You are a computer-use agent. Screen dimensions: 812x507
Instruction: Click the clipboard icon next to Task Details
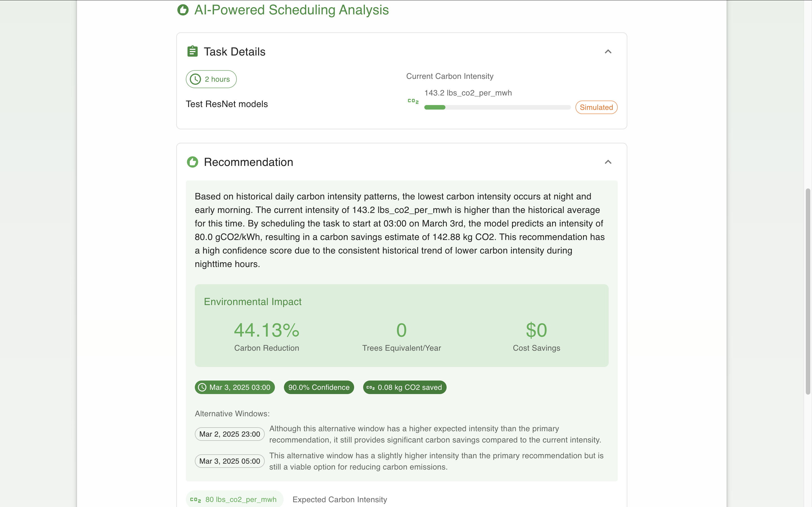[x=192, y=52]
